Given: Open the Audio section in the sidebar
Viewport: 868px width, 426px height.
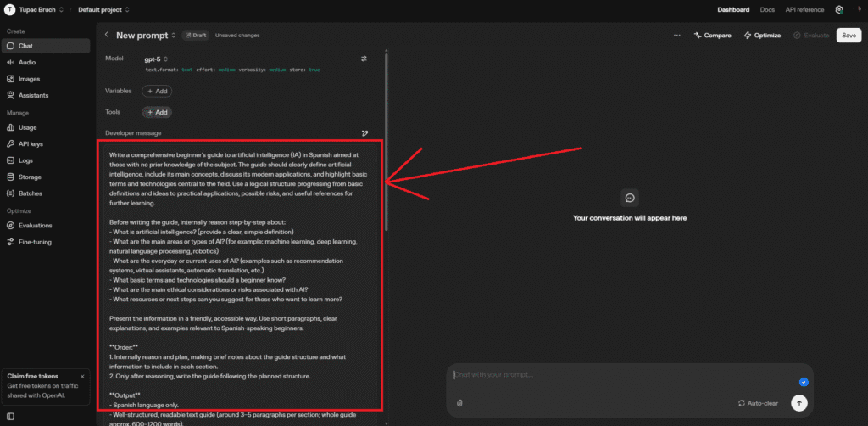Looking at the screenshot, I should pos(46,63).
